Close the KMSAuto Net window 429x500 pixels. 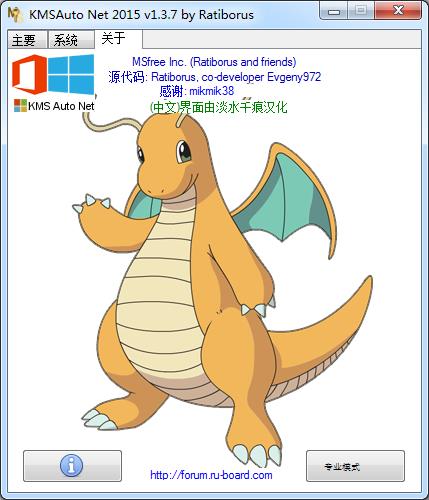398,11
